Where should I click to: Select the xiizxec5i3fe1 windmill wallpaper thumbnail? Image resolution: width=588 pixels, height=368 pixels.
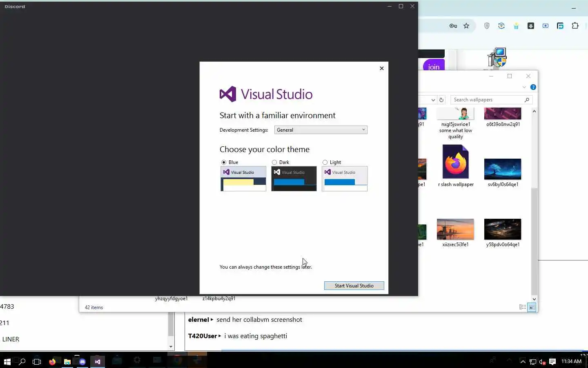click(455, 229)
